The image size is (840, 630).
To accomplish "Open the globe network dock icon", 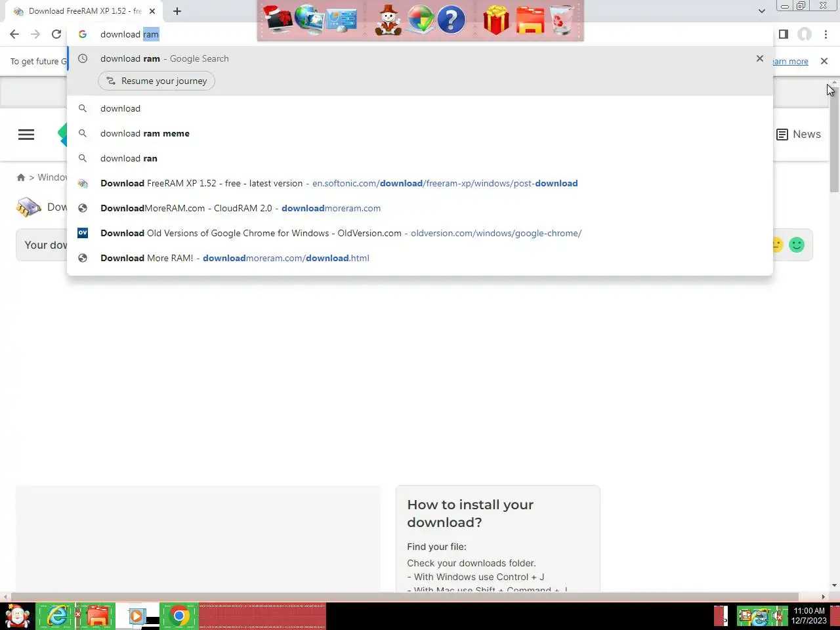I will pos(309,20).
